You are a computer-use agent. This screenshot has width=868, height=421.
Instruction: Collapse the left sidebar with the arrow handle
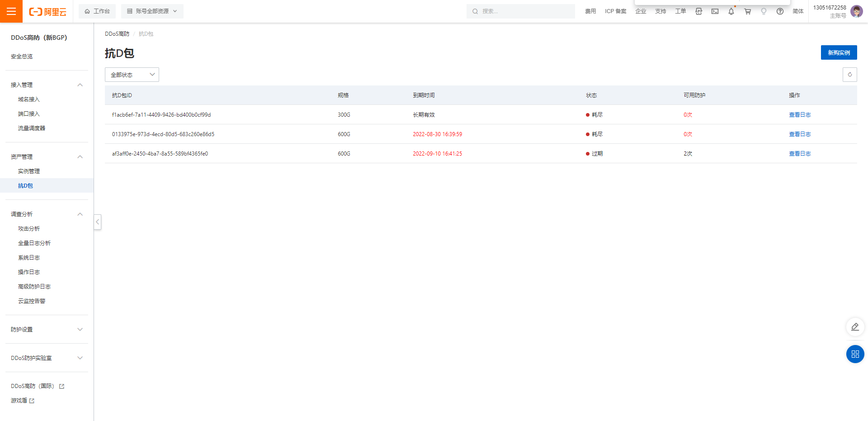98,222
